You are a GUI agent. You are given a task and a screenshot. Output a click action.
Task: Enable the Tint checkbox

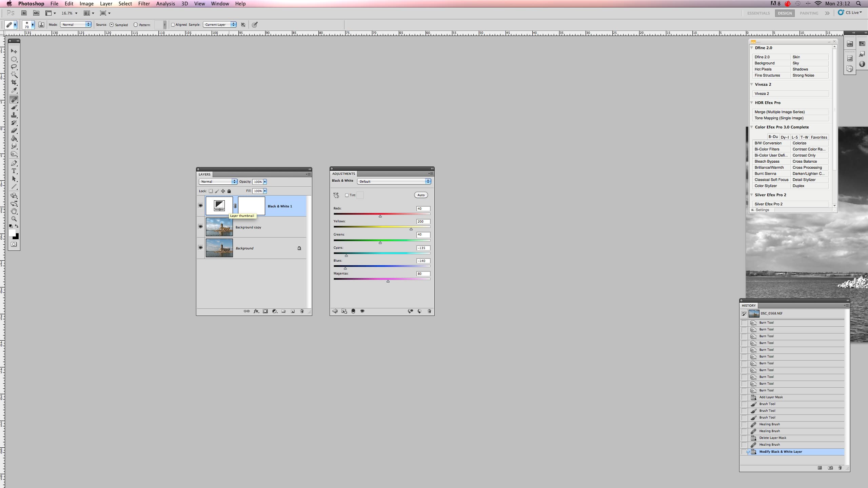coord(347,195)
